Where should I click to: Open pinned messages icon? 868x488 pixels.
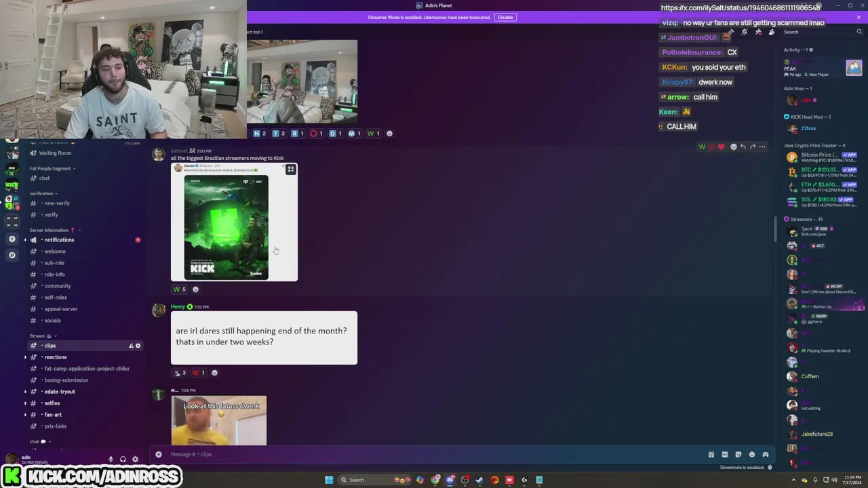758,32
